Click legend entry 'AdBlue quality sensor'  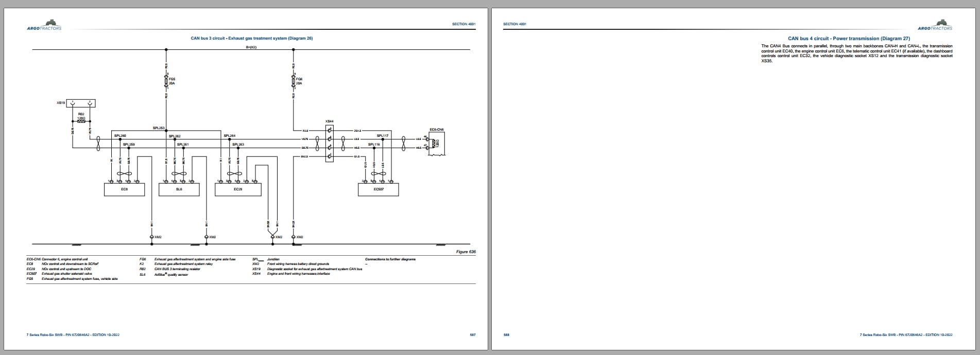point(171,274)
